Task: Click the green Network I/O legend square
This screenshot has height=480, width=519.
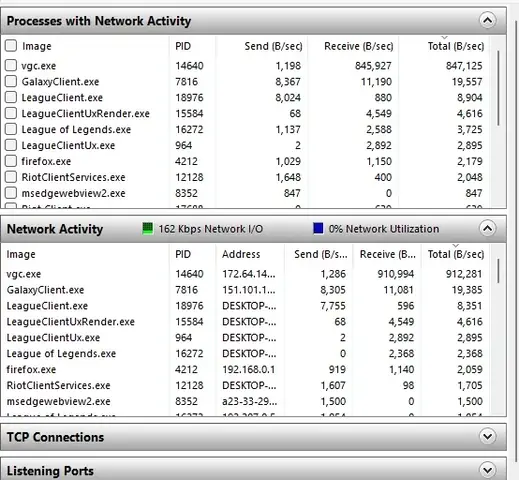Action: coord(148,229)
